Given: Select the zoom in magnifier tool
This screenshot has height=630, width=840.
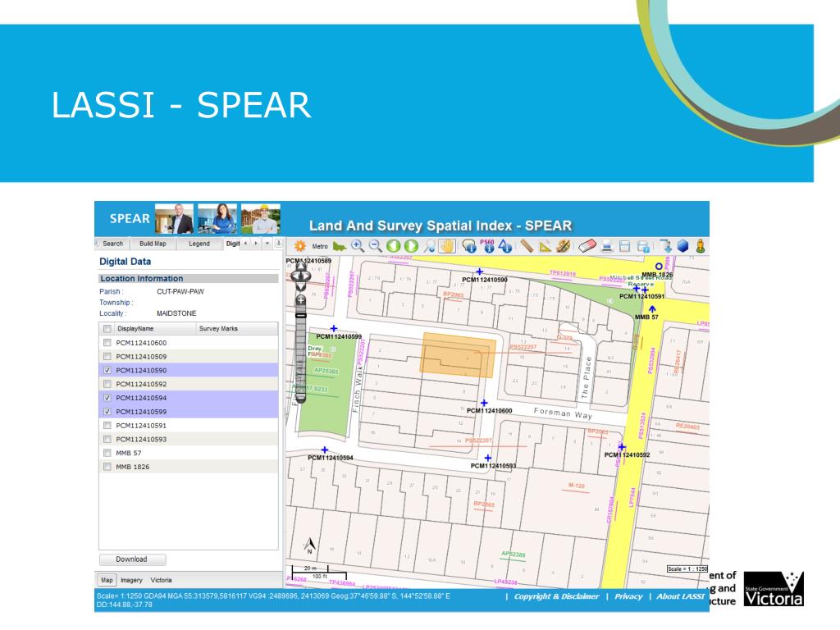Looking at the screenshot, I should click(358, 246).
